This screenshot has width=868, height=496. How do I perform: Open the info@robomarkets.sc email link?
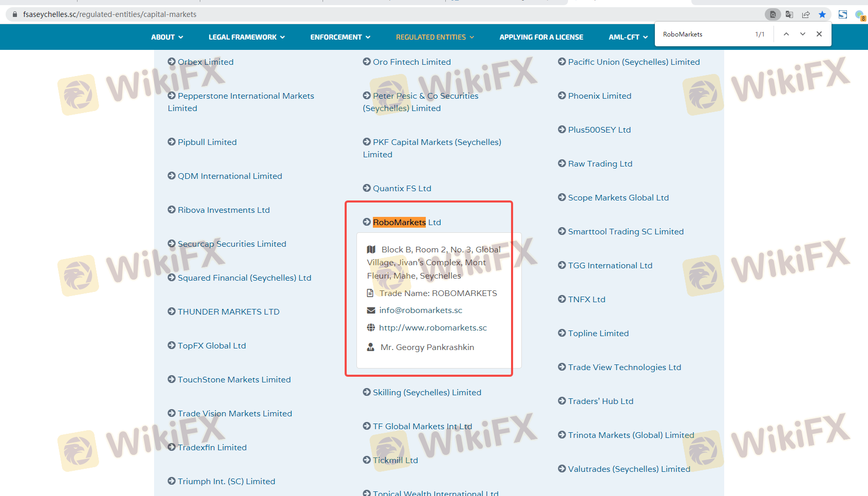point(421,310)
